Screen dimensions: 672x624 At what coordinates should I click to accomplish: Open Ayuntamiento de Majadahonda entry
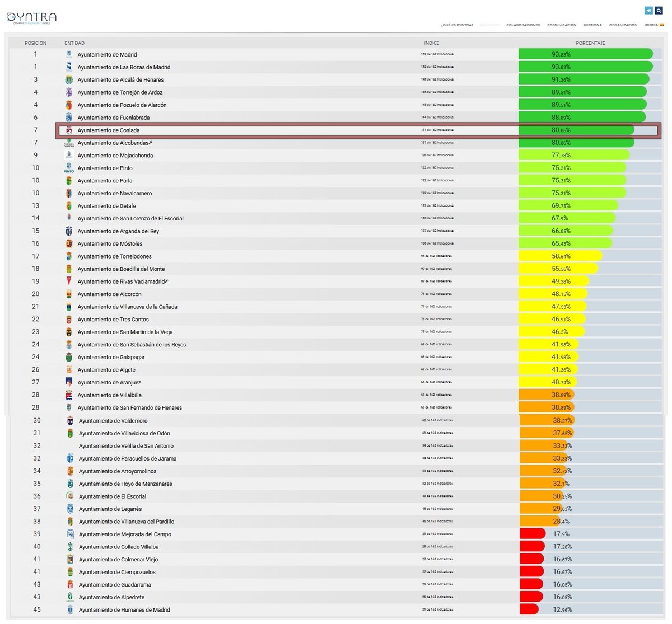115,156
